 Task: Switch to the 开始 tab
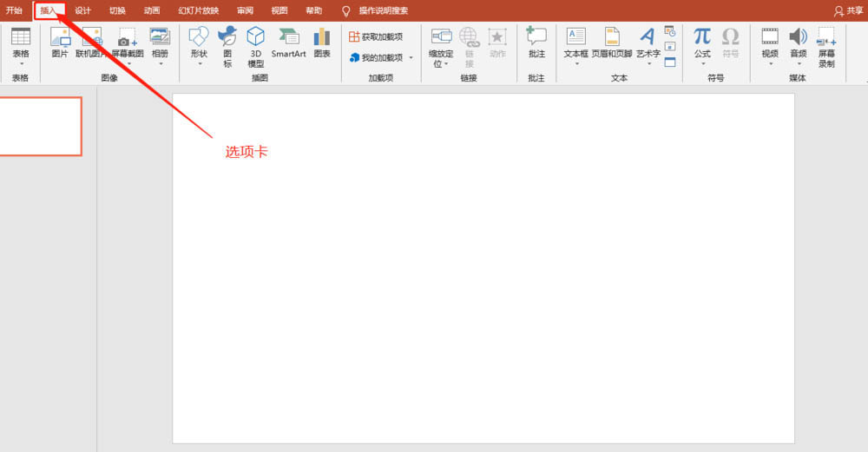(x=14, y=10)
